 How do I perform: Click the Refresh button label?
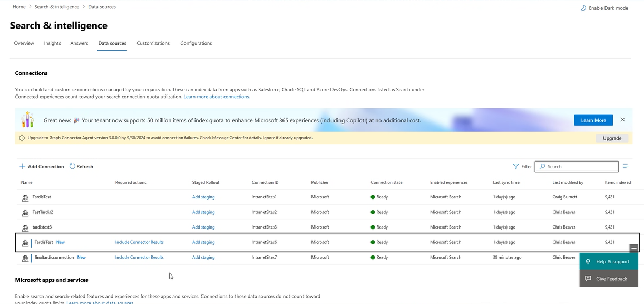(85, 166)
